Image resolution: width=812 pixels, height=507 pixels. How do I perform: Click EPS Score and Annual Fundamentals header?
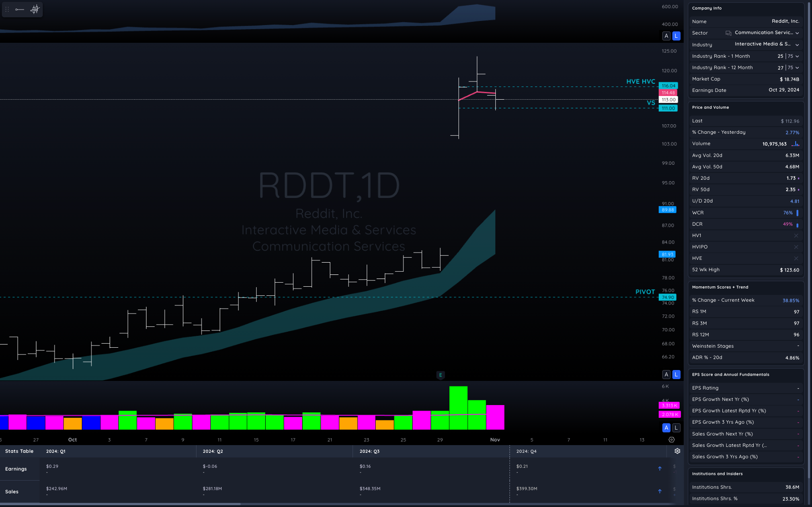coord(731,375)
